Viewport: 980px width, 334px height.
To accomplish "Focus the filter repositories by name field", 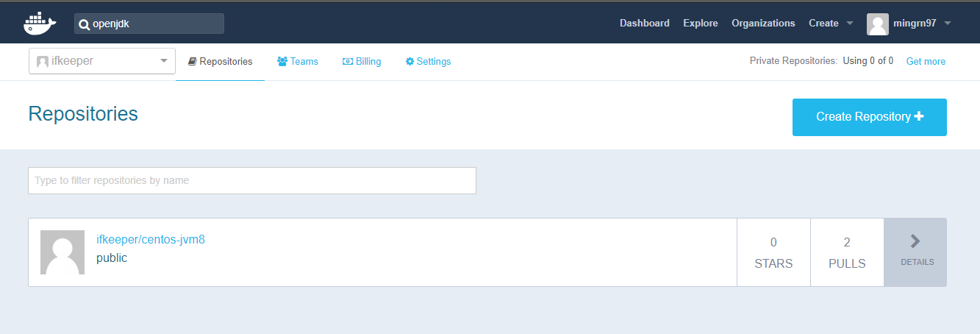I will [x=252, y=180].
